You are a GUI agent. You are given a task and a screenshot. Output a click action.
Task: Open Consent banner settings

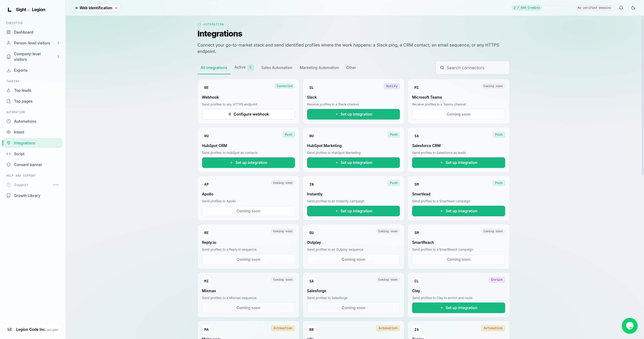33,165
